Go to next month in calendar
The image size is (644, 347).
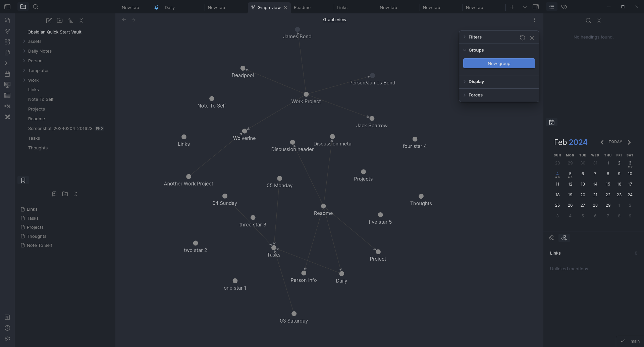629,142
